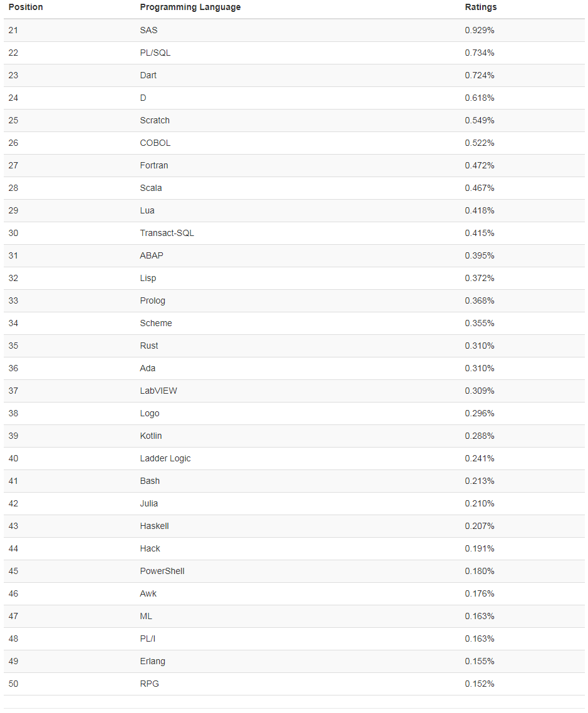Click the Position column header
Viewport: 588px width, 713px height.
tap(26, 8)
